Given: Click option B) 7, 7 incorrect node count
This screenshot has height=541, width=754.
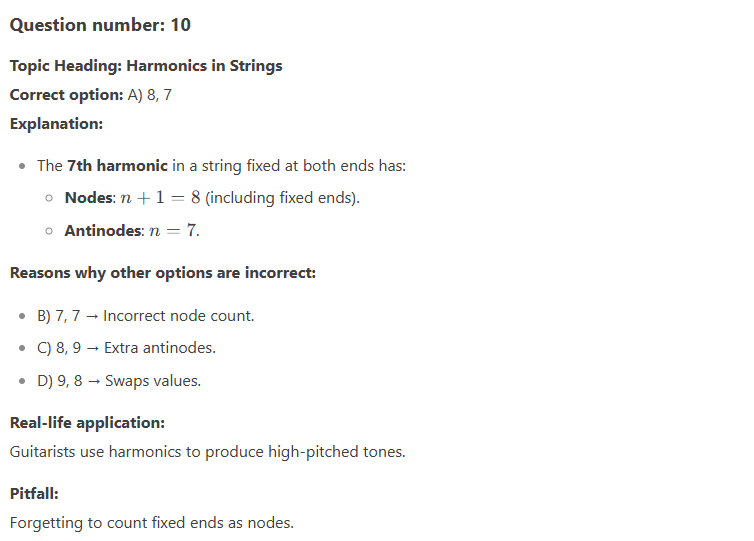Looking at the screenshot, I should coord(146,315).
